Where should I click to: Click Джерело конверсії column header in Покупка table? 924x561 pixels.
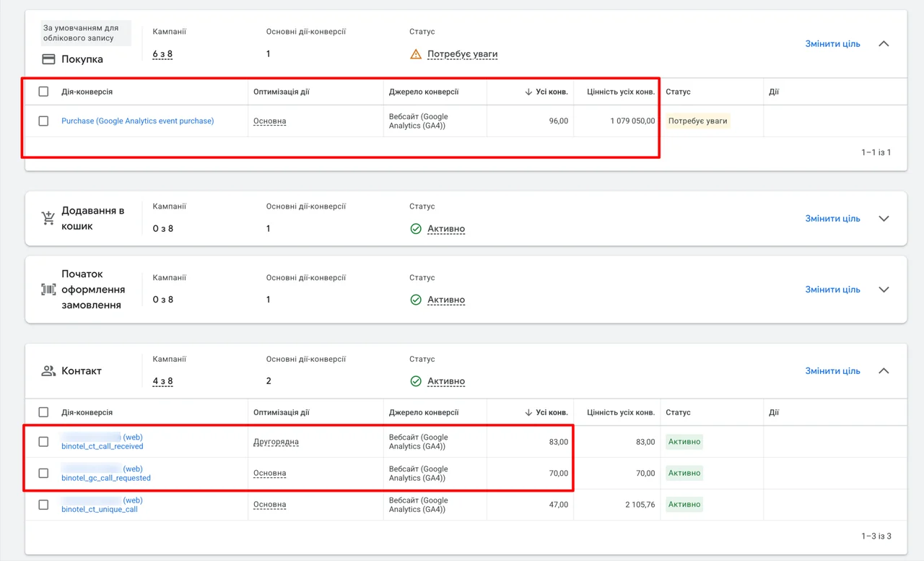tap(424, 92)
